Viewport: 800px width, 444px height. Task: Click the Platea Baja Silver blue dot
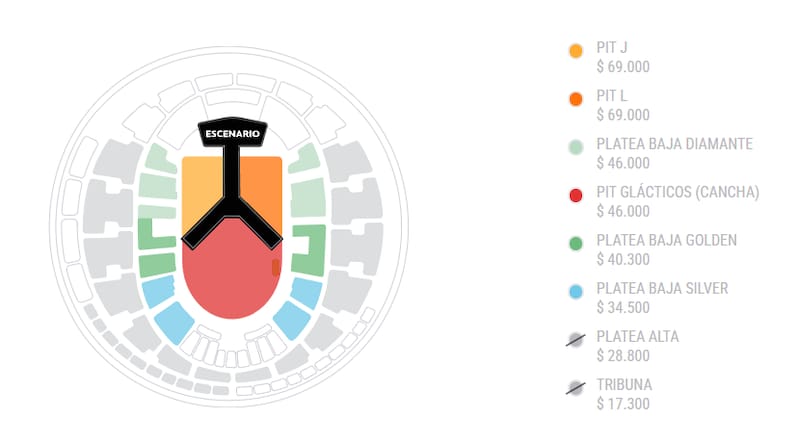[x=575, y=291]
